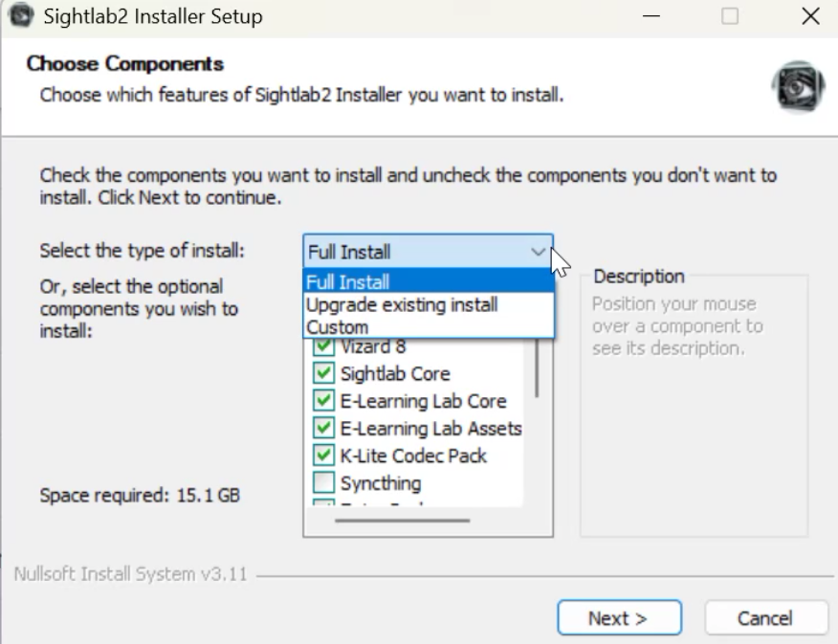Click the Sightlab2 eye logo in header

(798, 87)
